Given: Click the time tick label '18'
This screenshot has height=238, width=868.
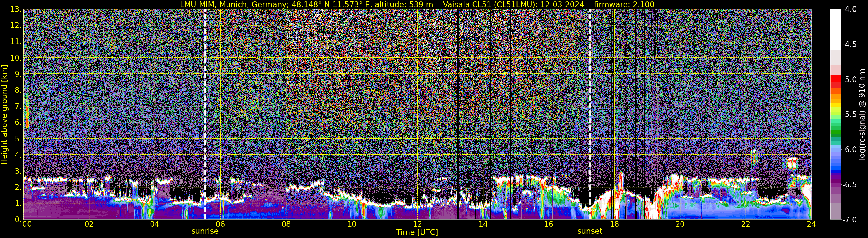Looking at the screenshot, I should [614, 224].
